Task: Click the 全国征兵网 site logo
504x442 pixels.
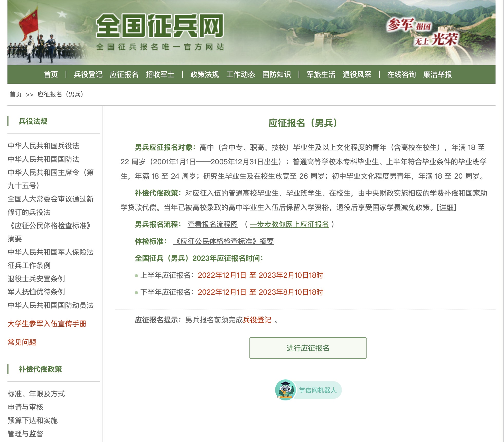Action: point(160,26)
